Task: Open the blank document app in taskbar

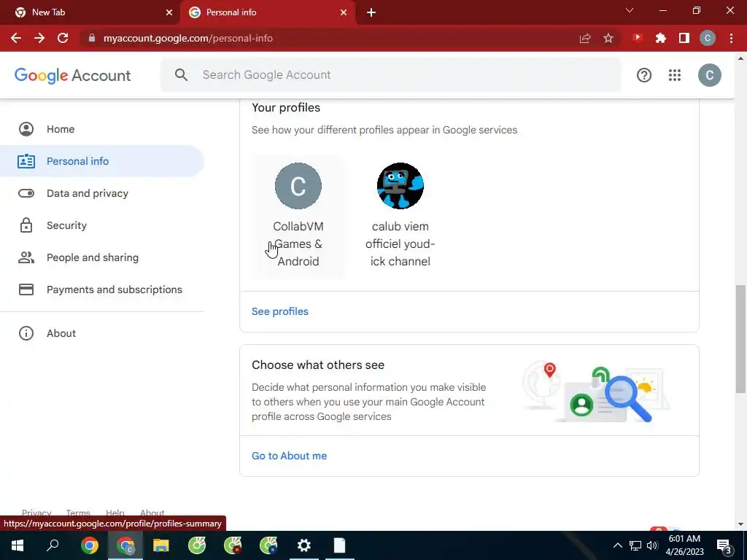Action: pyautogui.click(x=340, y=545)
